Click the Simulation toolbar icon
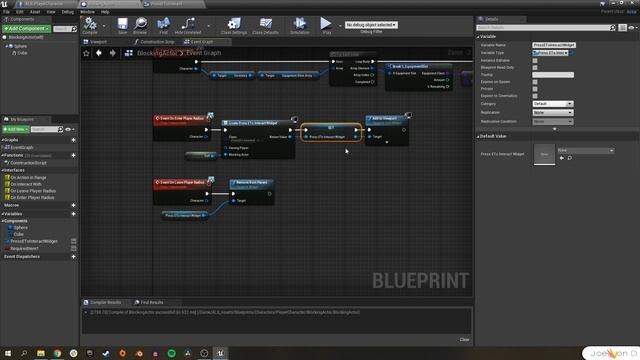This screenshot has height=360, width=640. tap(300, 25)
